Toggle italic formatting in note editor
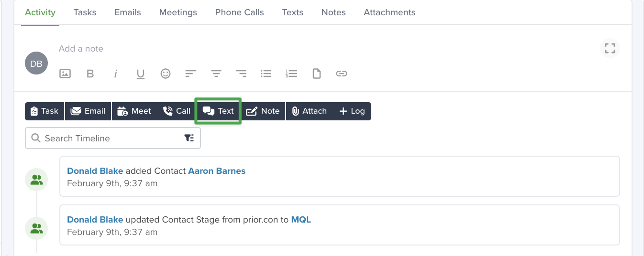The height and width of the screenshot is (256, 644). (x=115, y=74)
